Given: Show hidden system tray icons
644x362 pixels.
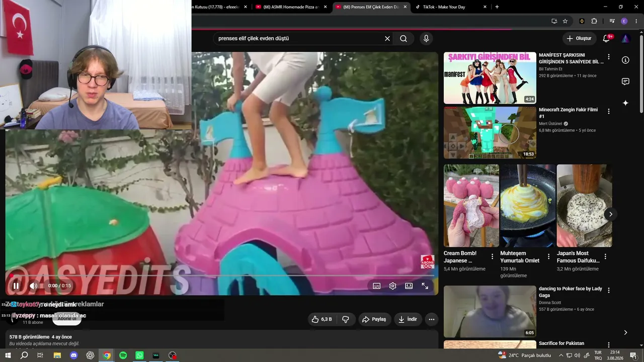Looking at the screenshot, I should 561,355.
